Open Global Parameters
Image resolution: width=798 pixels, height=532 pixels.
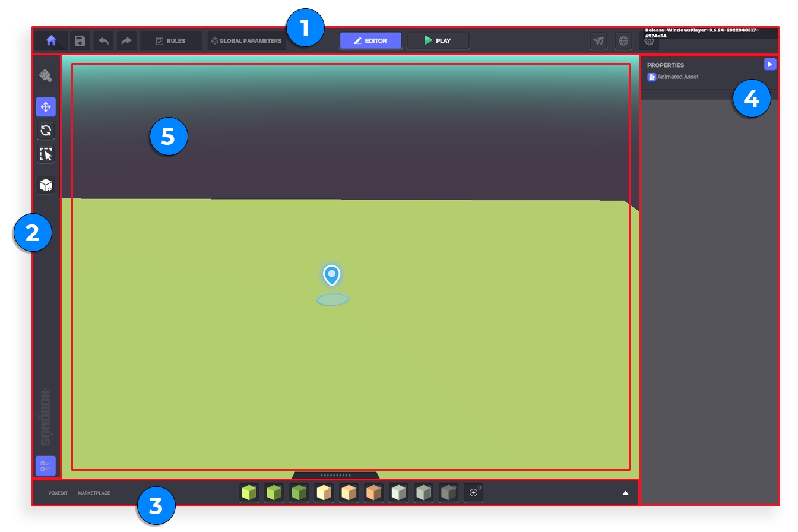(246, 41)
